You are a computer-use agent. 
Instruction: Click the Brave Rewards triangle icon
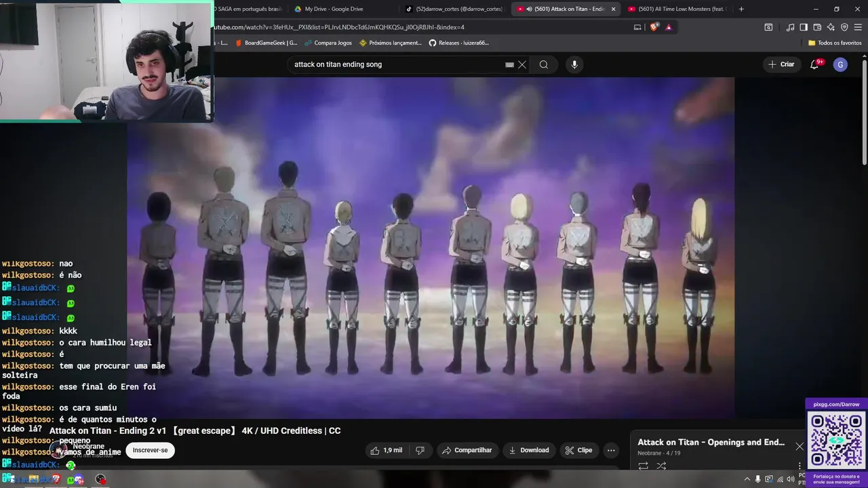tap(669, 27)
